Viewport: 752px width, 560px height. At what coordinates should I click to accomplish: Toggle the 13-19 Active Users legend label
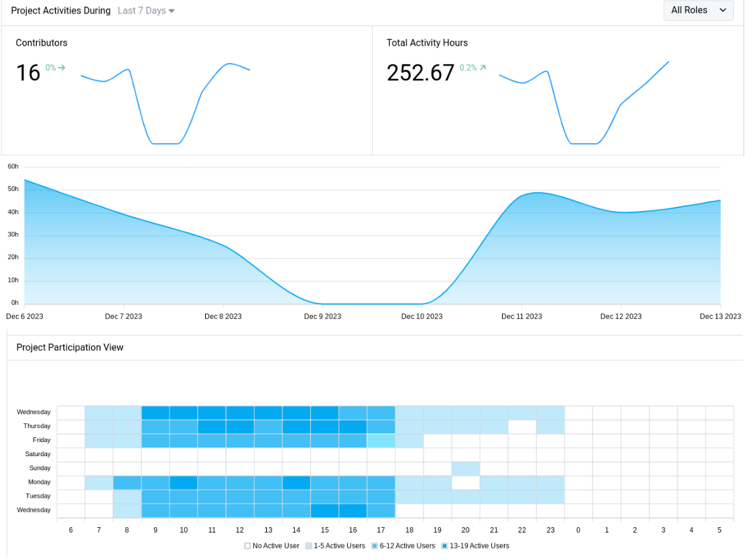pos(479,546)
